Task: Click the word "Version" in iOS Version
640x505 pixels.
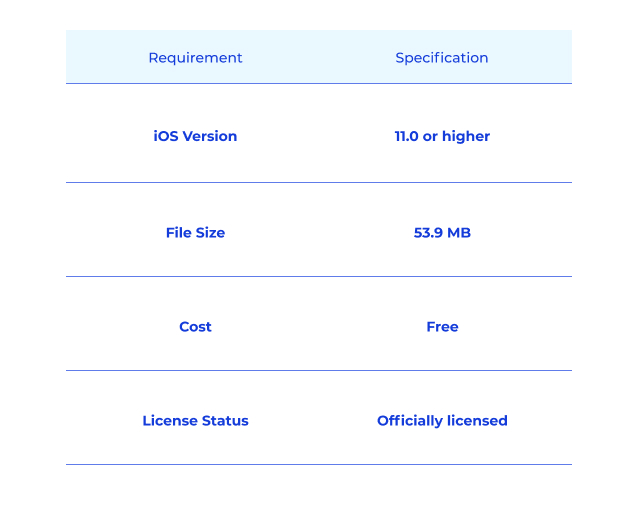Action: (210, 136)
